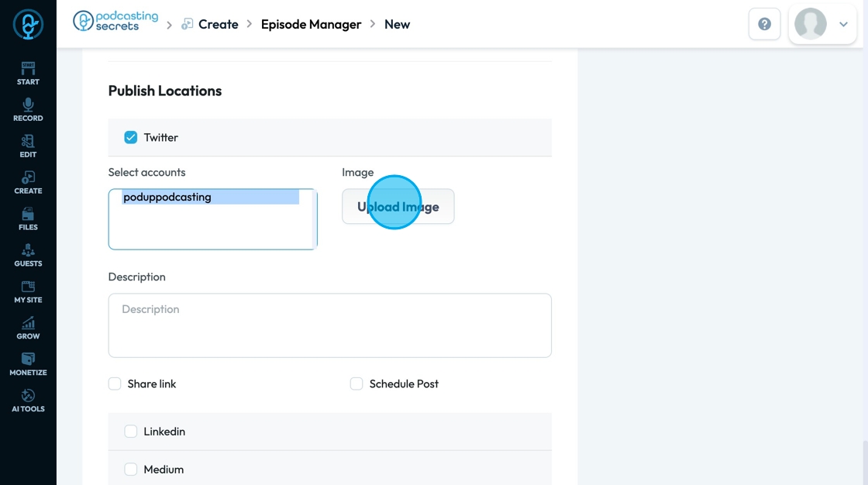Screen dimensions: 868x485
Task: Open the Start section in sidebar
Action: 28,73
